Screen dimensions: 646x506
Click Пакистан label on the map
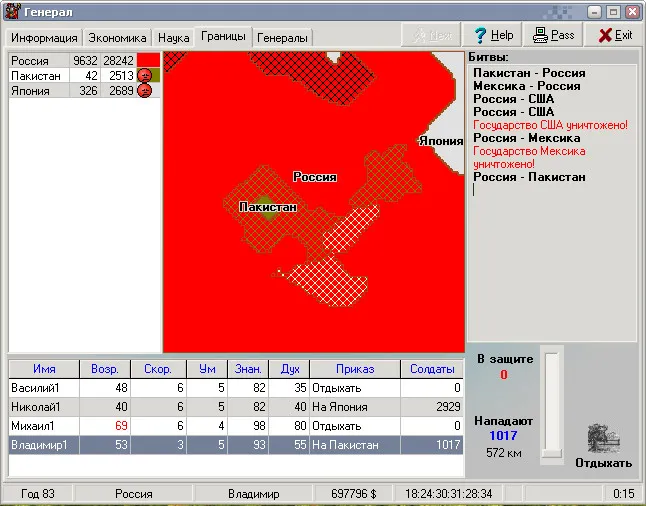(x=267, y=207)
